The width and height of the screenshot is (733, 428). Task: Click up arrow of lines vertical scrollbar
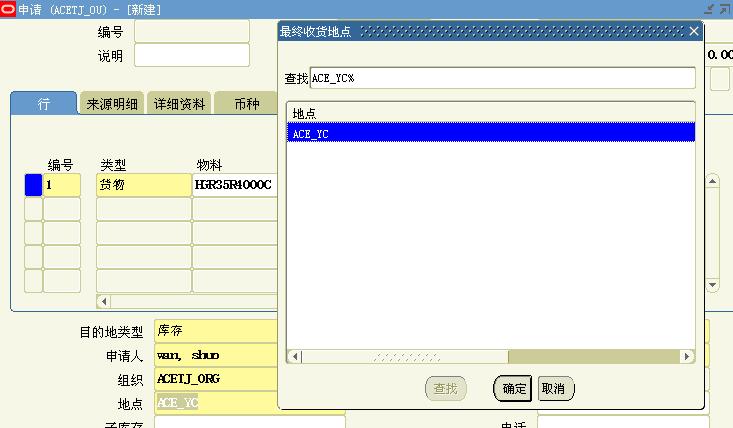click(x=713, y=181)
